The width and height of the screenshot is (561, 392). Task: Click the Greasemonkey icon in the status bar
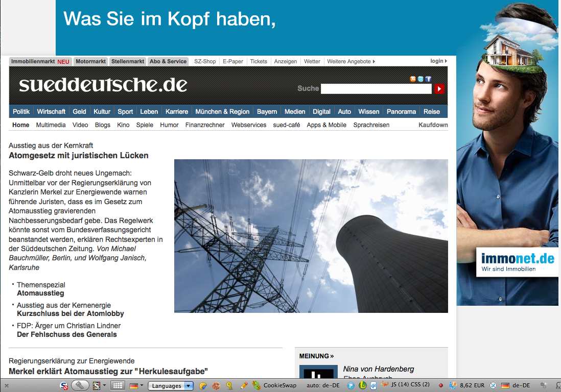pyautogui.click(x=216, y=385)
